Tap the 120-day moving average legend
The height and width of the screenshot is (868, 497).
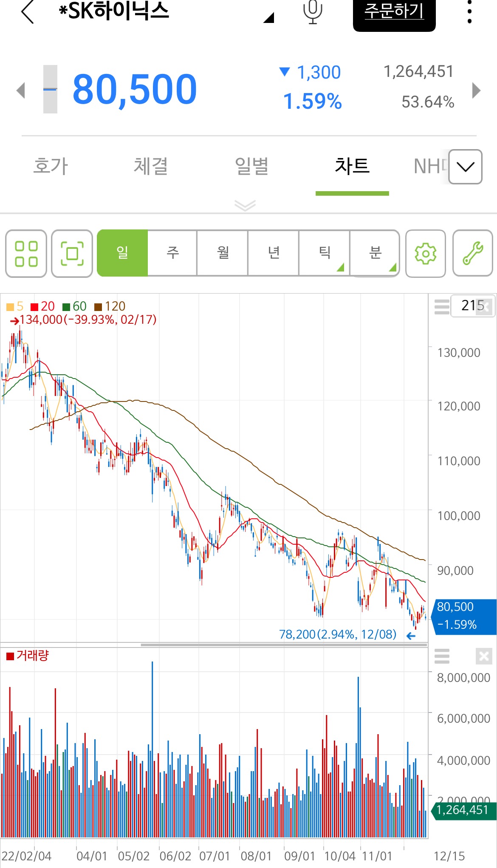point(110,306)
